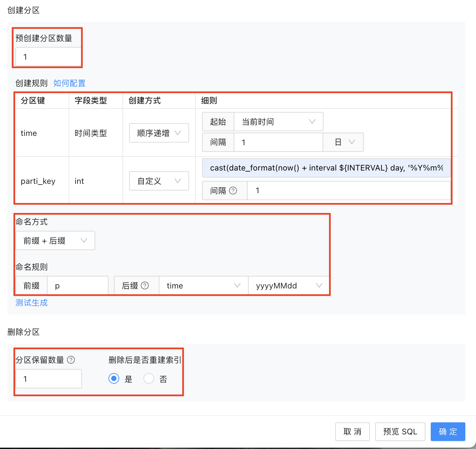Focus 预创建分区数量 input field

coord(48,57)
